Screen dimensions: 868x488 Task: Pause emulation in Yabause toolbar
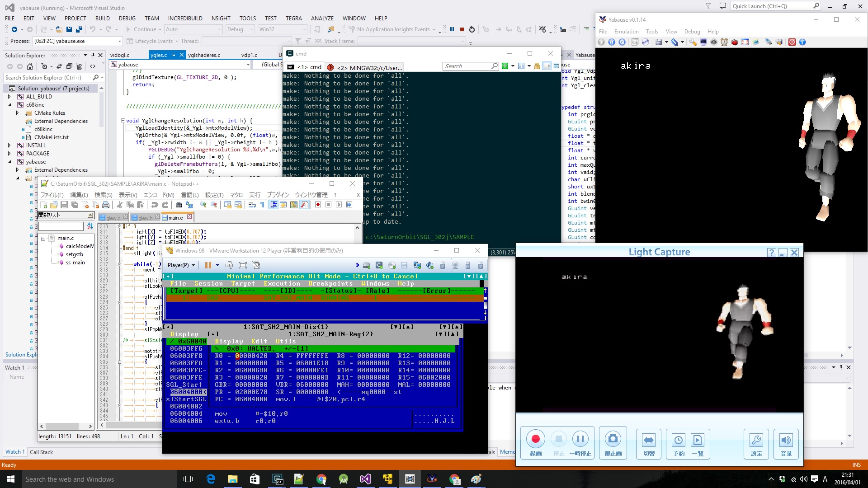(612, 42)
